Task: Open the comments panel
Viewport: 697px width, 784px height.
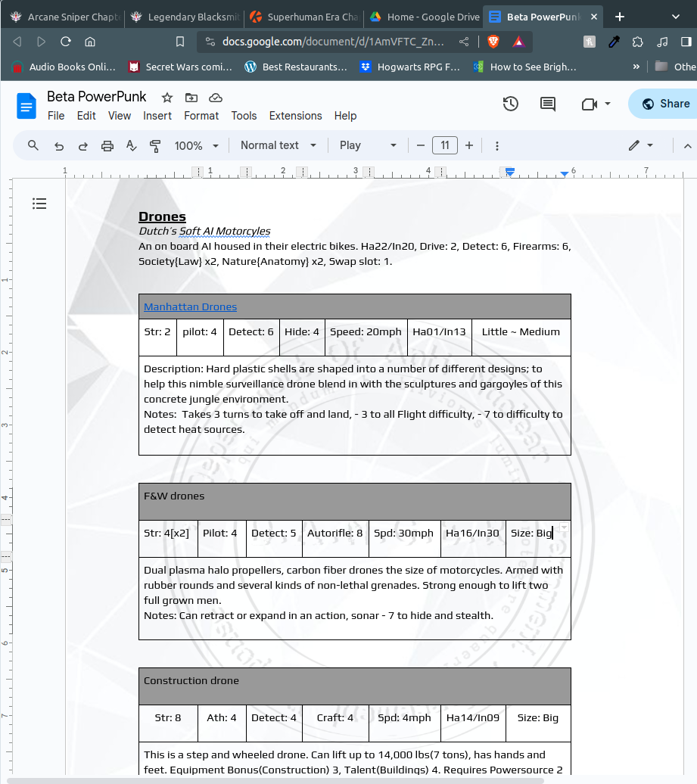Action: (548, 104)
